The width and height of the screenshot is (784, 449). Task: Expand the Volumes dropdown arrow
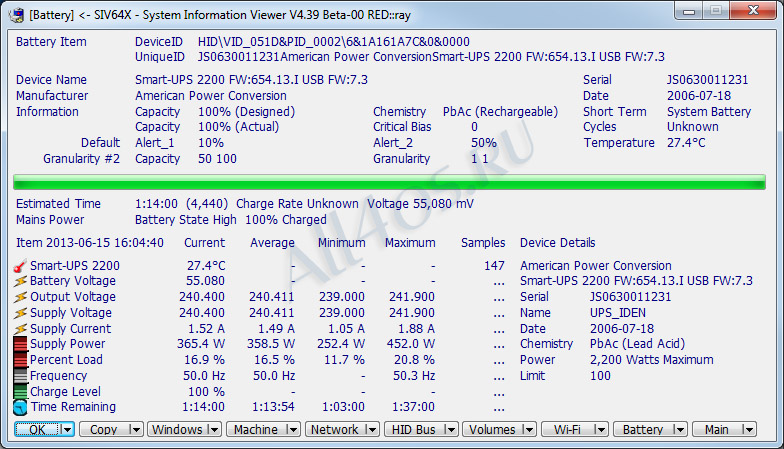529,430
